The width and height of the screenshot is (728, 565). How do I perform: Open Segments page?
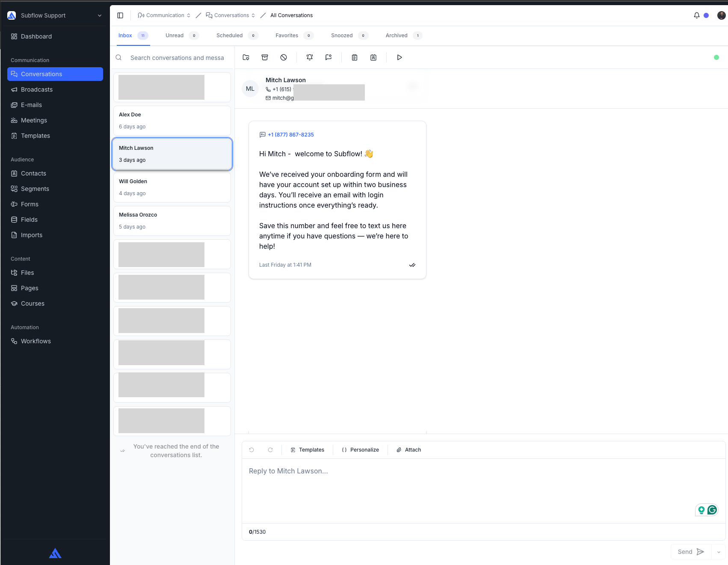55,189
